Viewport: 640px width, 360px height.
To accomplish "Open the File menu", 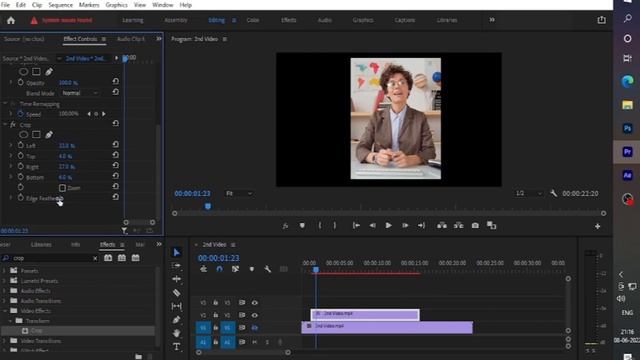I will (x=5, y=5).
